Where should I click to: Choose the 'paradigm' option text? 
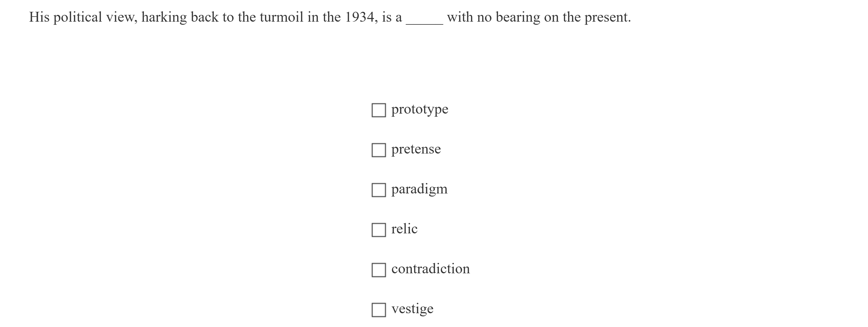pos(419,189)
